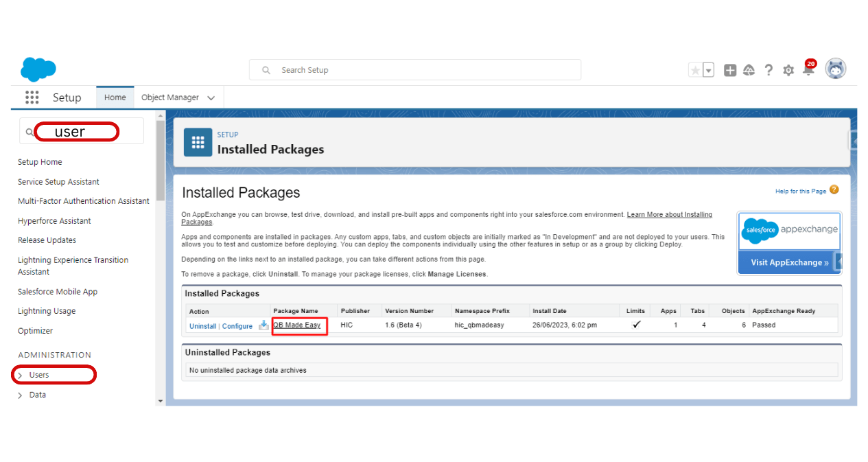Click the HIC publisher cell
The image size is (868, 462).
pyautogui.click(x=347, y=325)
